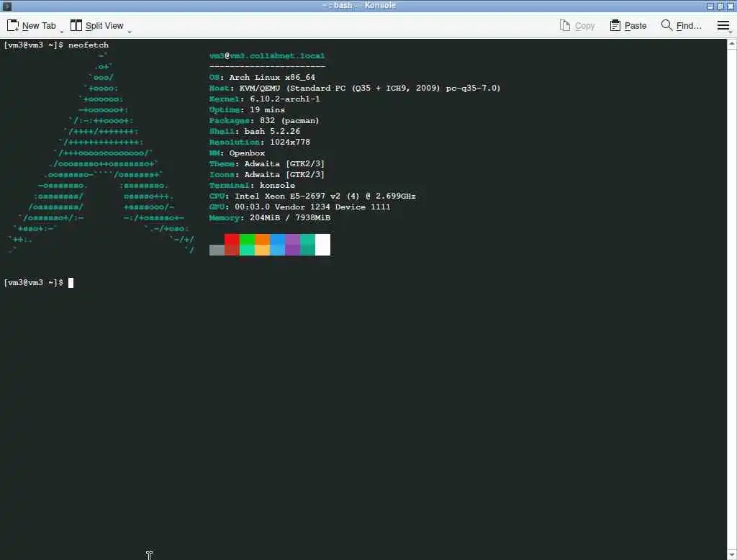Click the white color block in neofetch output

click(x=323, y=245)
